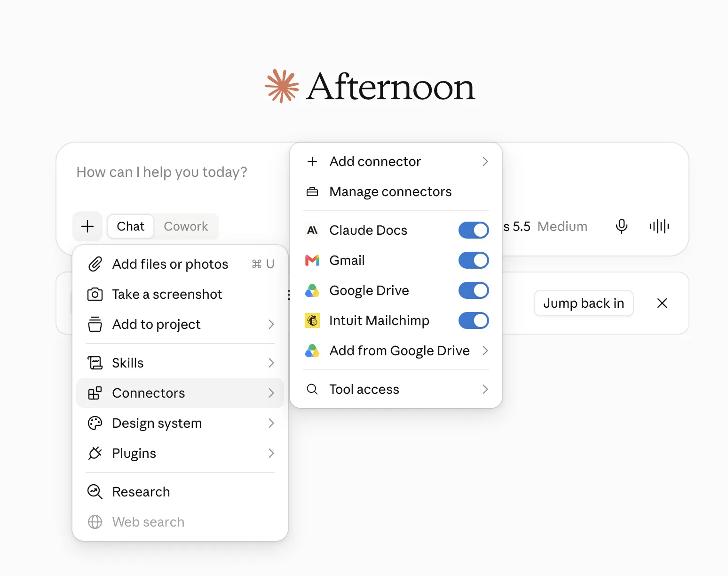Click the plus attachment button
The width and height of the screenshot is (728, 576).
[x=87, y=226]
